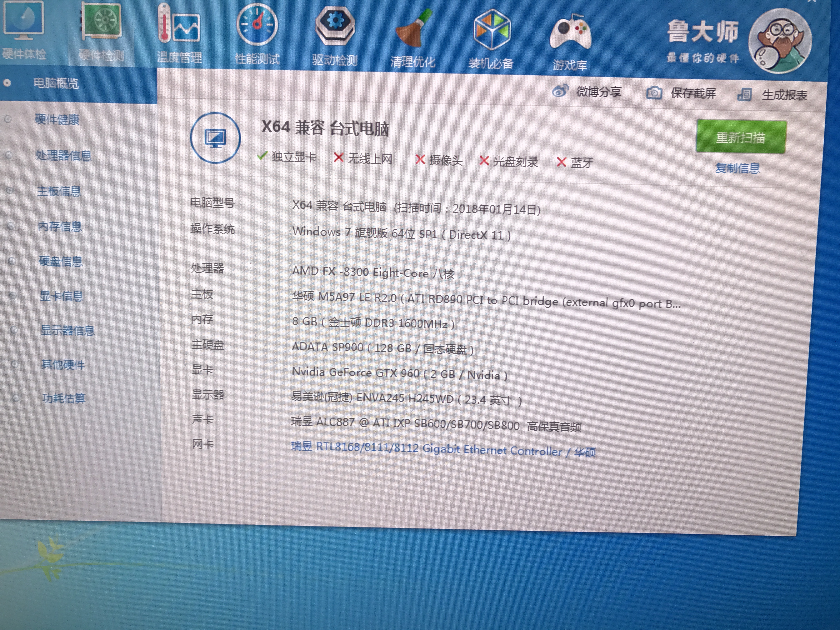Click the 摄像头 status indicator
The image size is (840, 630).
click(439, 160)
